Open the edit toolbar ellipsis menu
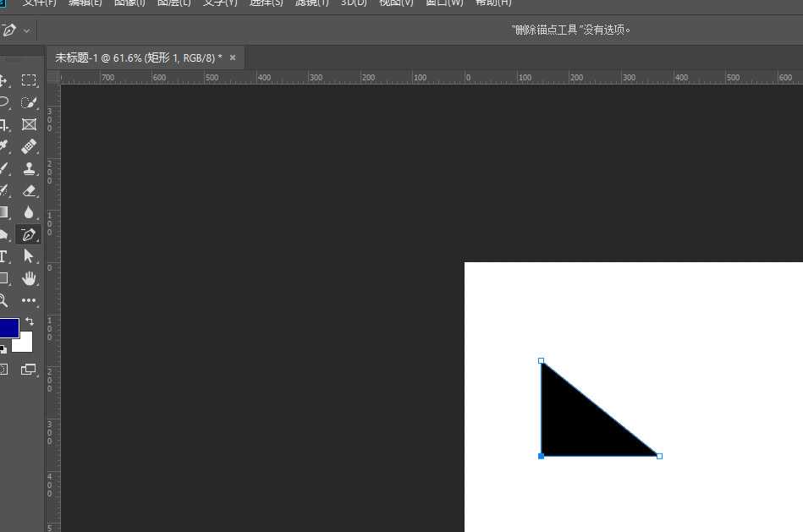The width and height of the screenshot is (803, 532). (x=30, y=300)
